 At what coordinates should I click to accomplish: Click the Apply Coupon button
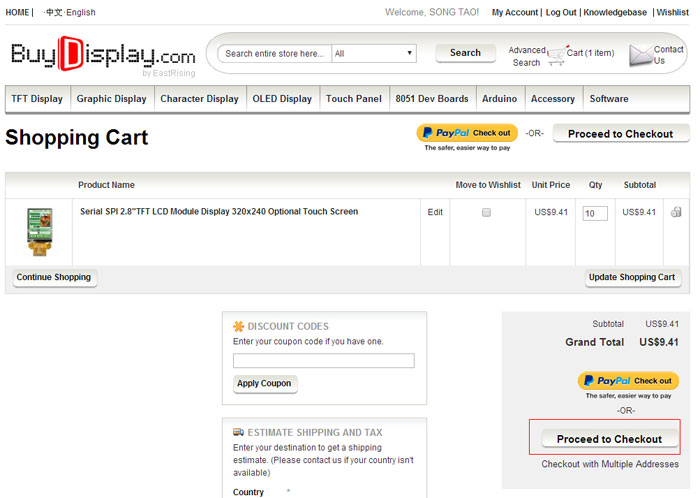[264, 383]
